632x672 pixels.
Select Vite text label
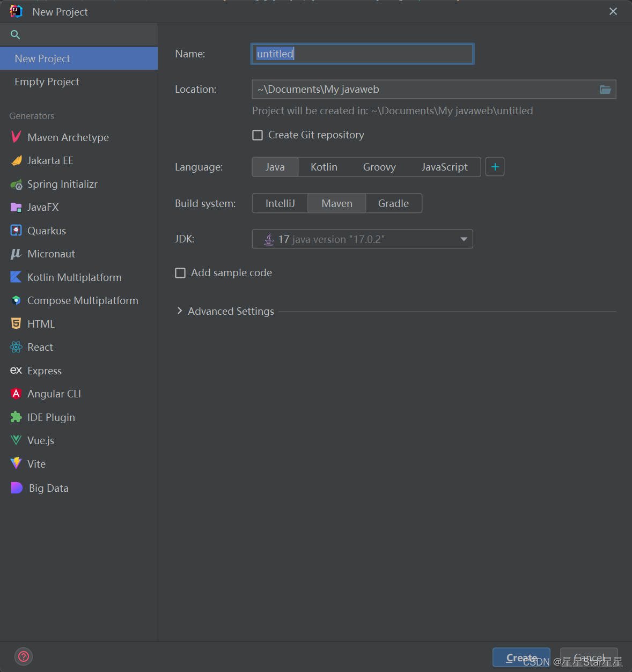(x=36, y=464)
